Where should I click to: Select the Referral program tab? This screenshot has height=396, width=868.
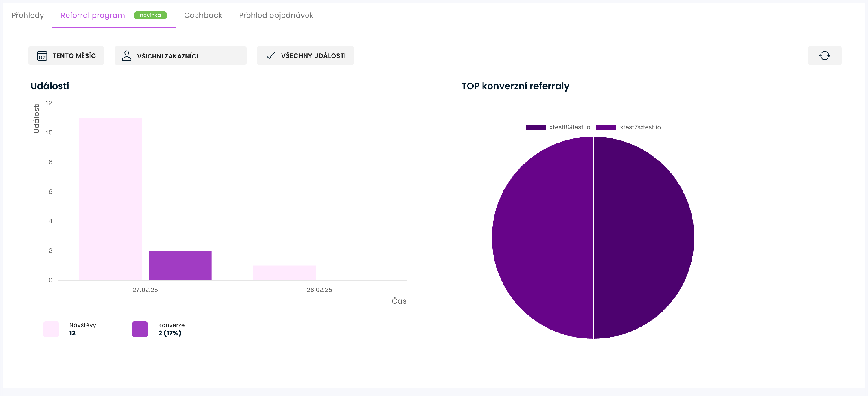pyautogui.click(x=93, y=15)
